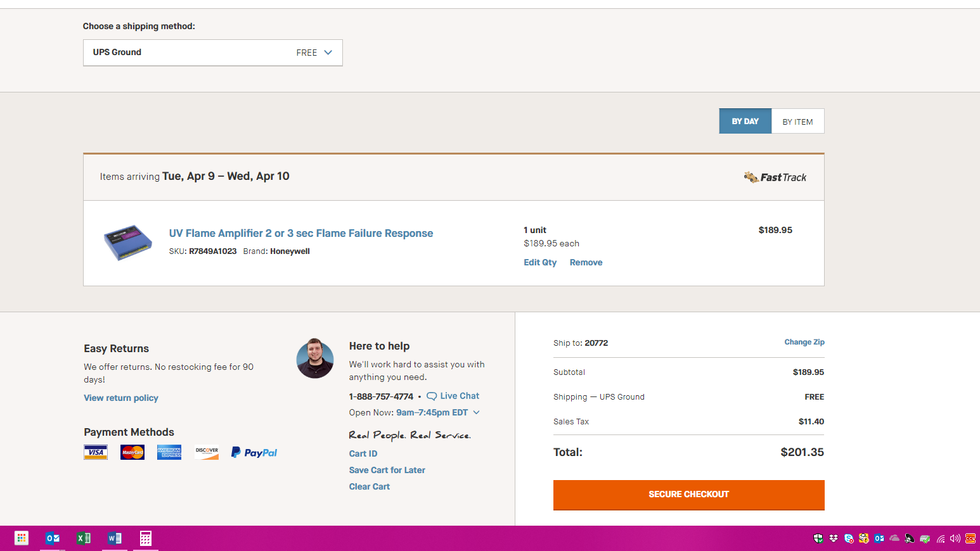Open Excel from the taskbar

pos(84,538)
